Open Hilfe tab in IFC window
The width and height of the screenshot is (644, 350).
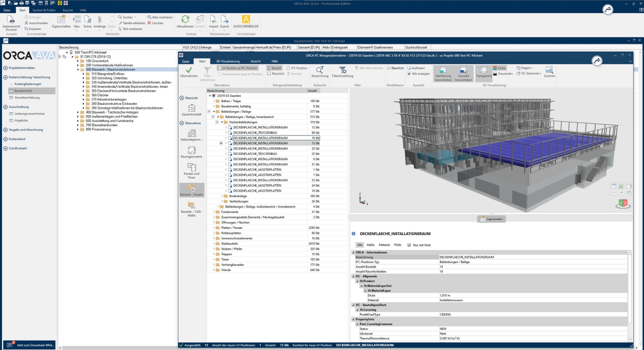(x=275, y=61)
